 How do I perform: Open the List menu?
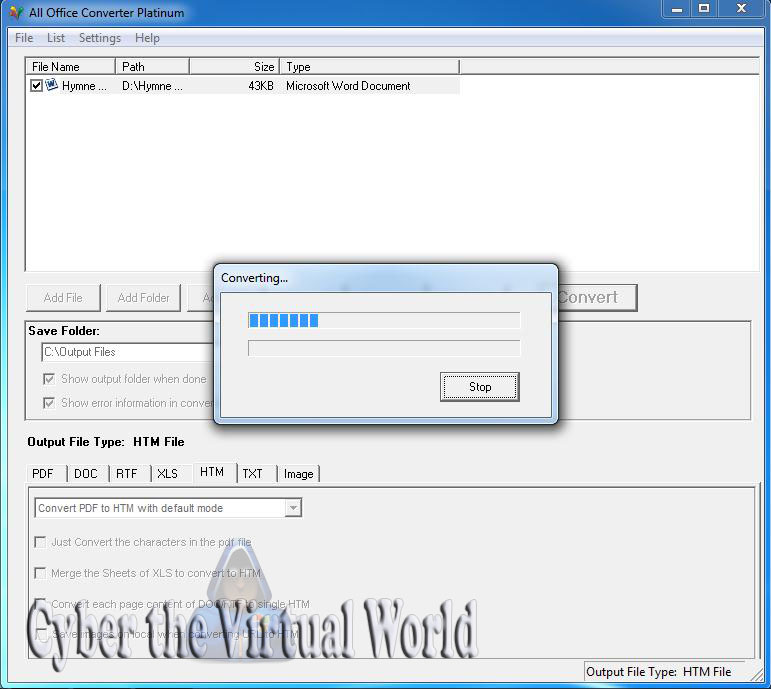(x=56, y=38)
